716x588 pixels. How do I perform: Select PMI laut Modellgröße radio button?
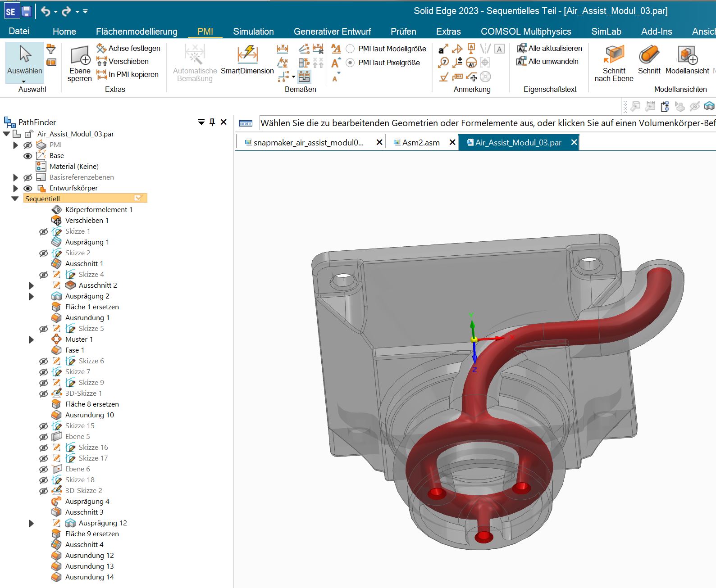point(350,49)
